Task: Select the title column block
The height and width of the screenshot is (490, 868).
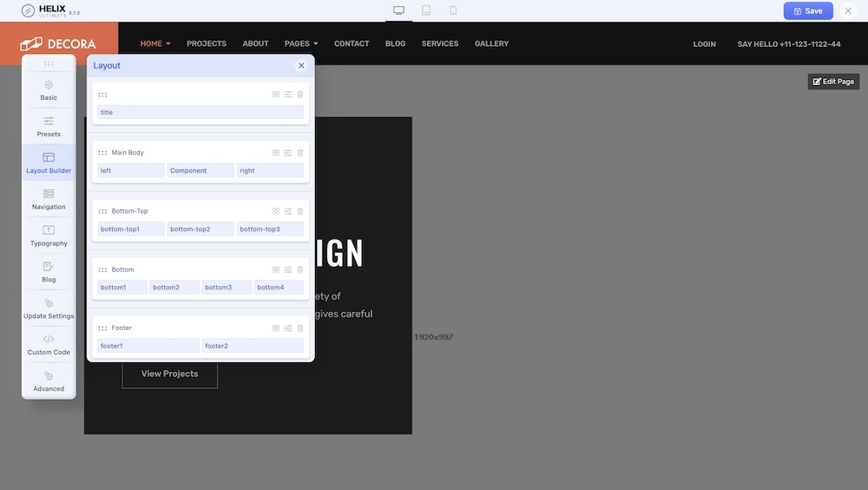Action: pos(201,113)
